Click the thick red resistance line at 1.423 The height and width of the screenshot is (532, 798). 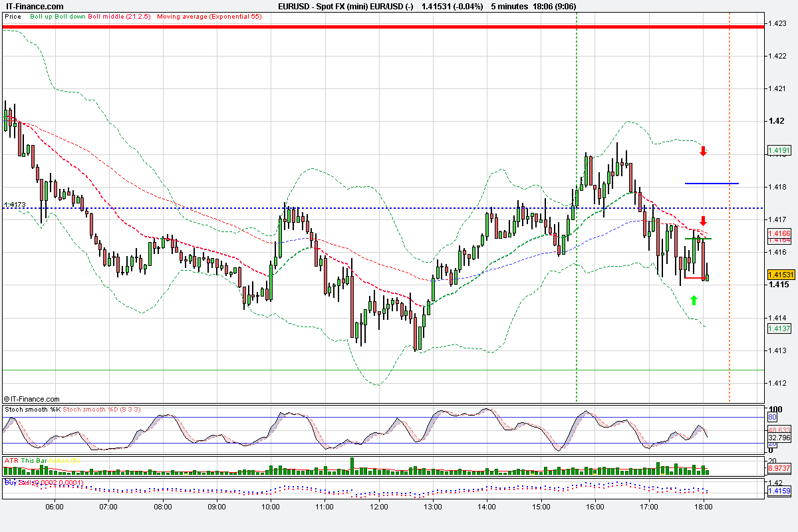pyautogui.click(x=382, y=27)
